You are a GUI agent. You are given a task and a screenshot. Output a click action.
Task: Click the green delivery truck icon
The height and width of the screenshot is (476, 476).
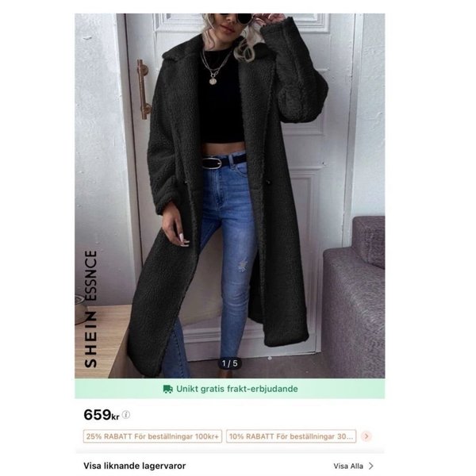[168, 389]
